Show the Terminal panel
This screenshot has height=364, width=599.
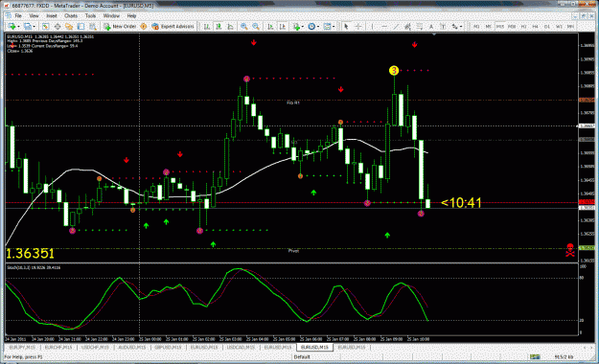[81, 27]
